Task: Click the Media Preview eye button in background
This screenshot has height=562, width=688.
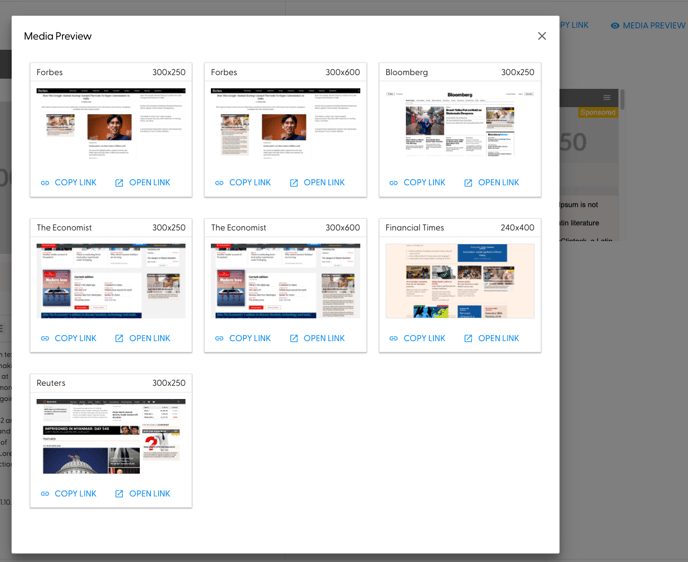Action: pos(647,25)
